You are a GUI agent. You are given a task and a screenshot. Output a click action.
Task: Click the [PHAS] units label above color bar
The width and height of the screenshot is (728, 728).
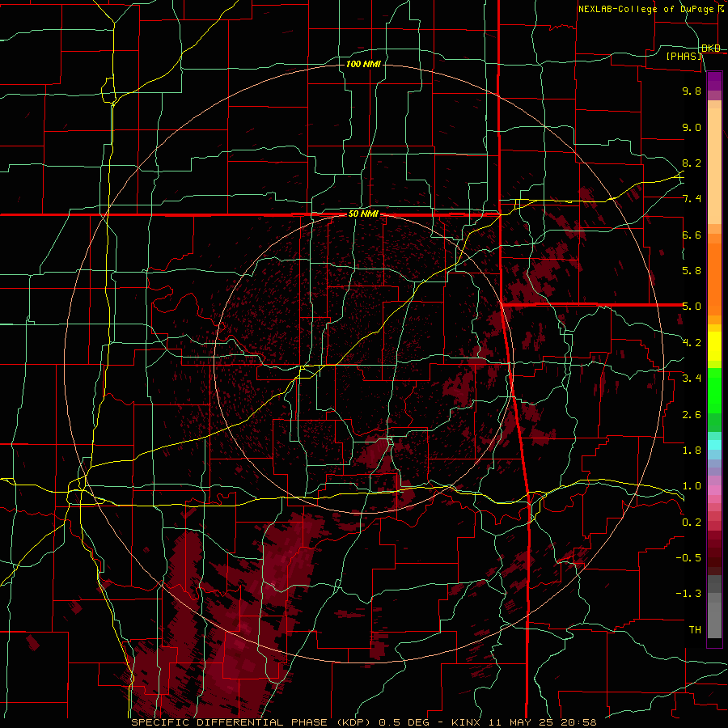(x=684, y=56)
